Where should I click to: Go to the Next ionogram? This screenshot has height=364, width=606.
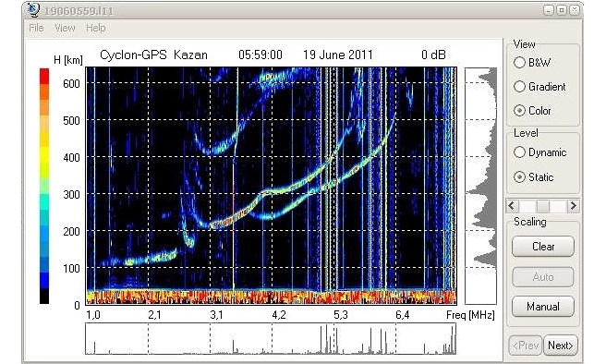561,346
